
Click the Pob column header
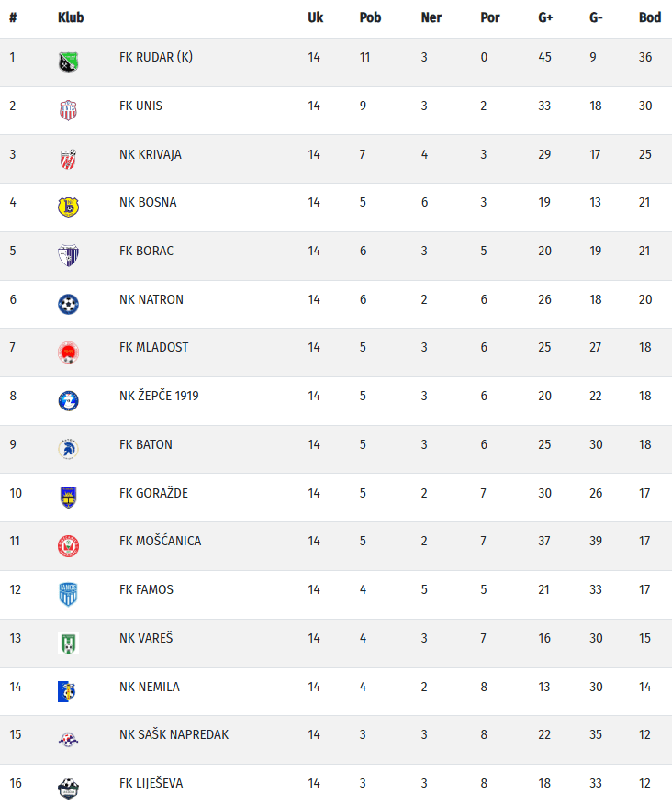click(x=370, y=17)
